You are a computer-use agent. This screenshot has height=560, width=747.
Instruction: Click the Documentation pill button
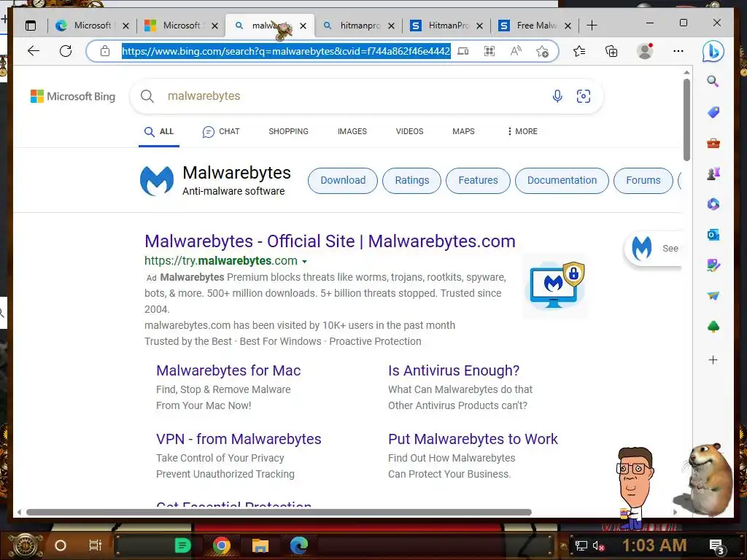tap(562, 181)
